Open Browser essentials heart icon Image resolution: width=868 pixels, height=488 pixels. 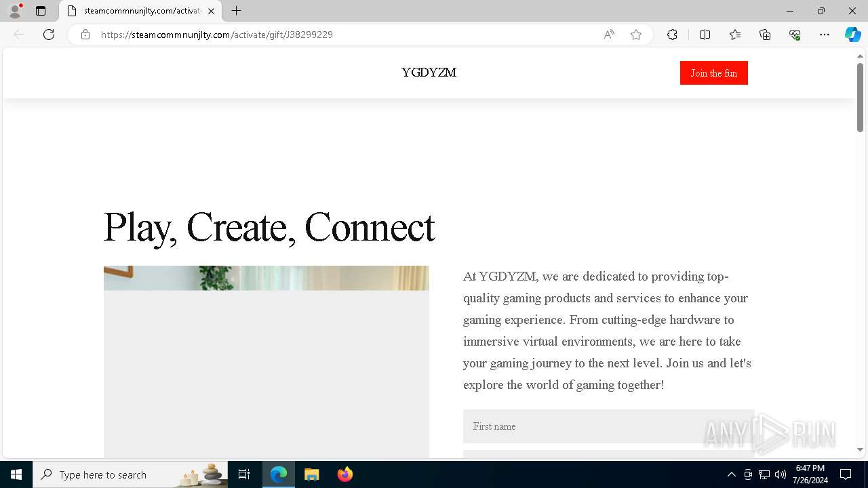pyautogui.click(x=795, y=35)
